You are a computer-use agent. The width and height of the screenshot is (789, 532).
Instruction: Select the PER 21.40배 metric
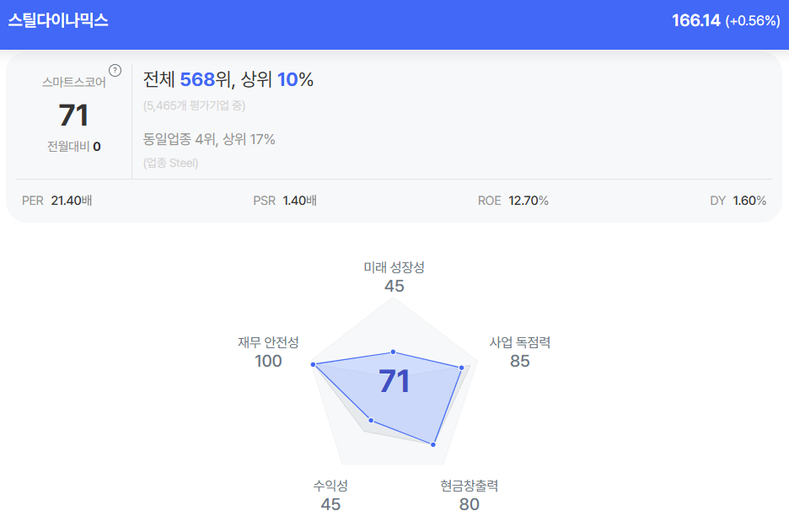[56, 201]
